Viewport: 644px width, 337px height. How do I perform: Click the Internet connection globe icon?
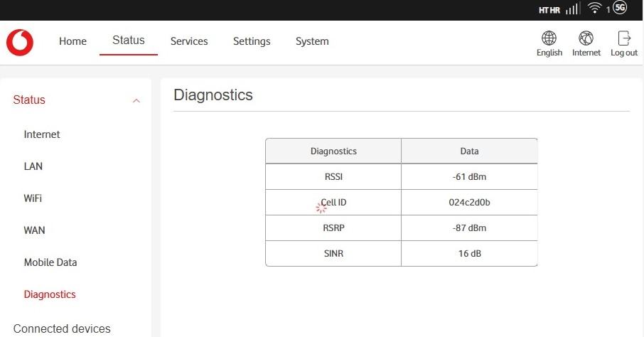(x=586, y=38)
